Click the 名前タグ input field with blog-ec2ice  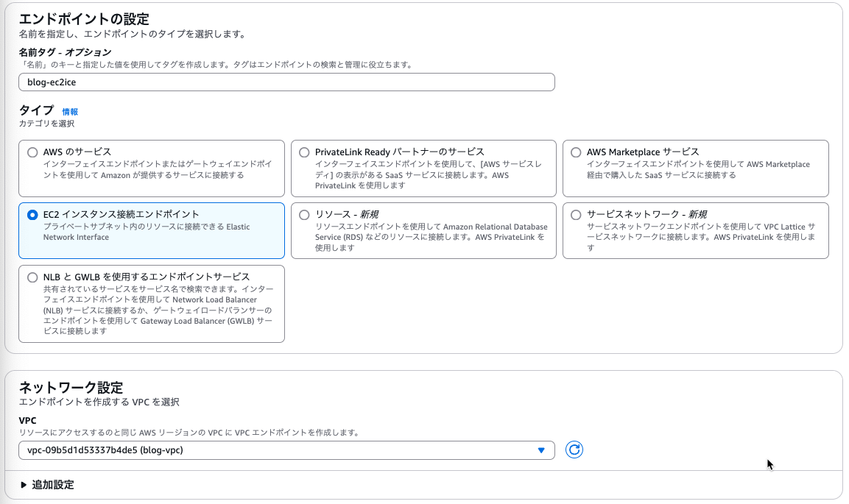(286, 82)
